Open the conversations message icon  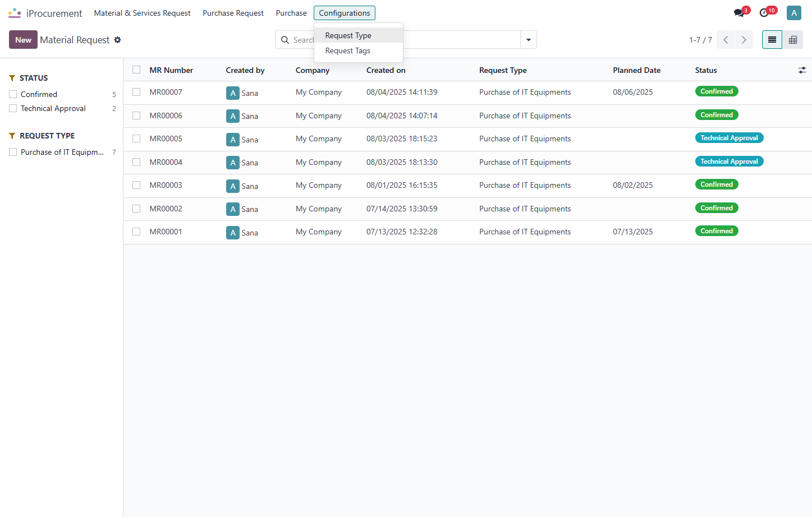[739, 13]
